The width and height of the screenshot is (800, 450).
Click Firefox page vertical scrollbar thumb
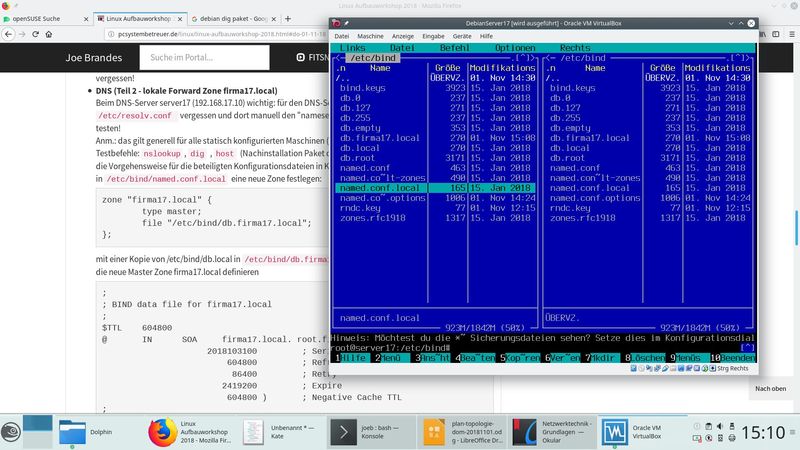(796, 227)
